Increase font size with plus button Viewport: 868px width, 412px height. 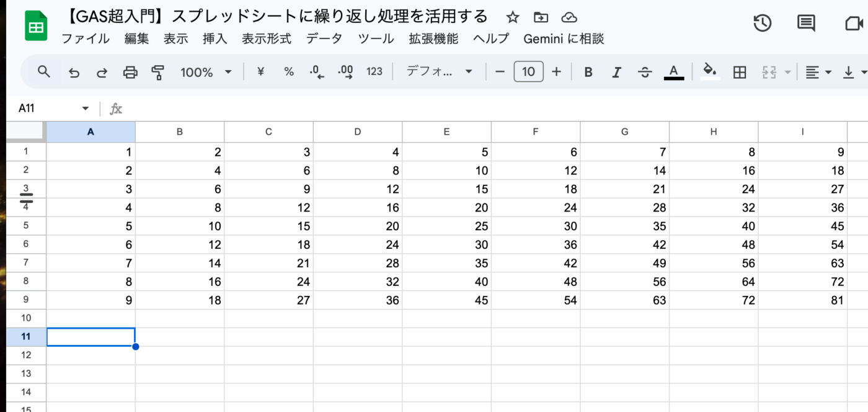[x=556, y=72]
